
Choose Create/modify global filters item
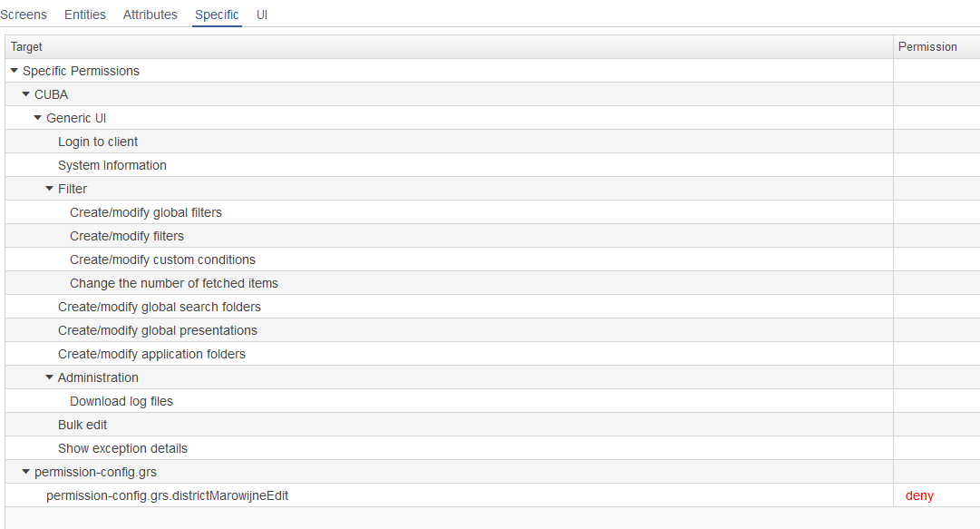450,212
